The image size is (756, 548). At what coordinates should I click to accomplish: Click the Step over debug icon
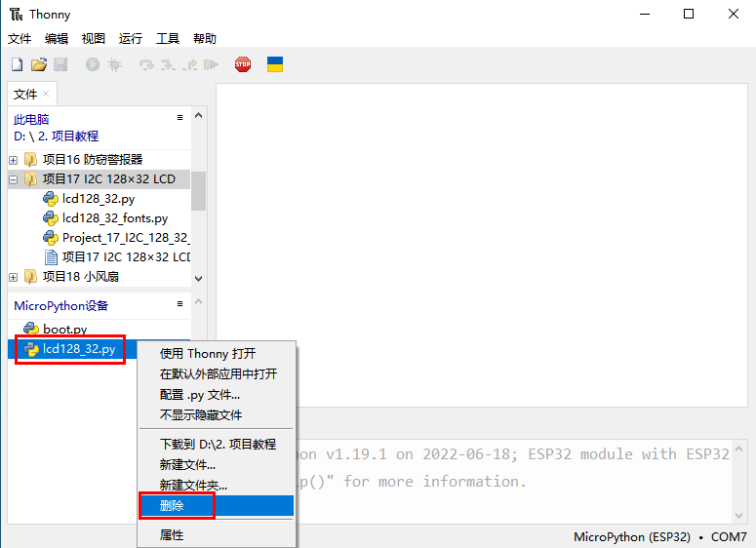[x=146, y=65]
